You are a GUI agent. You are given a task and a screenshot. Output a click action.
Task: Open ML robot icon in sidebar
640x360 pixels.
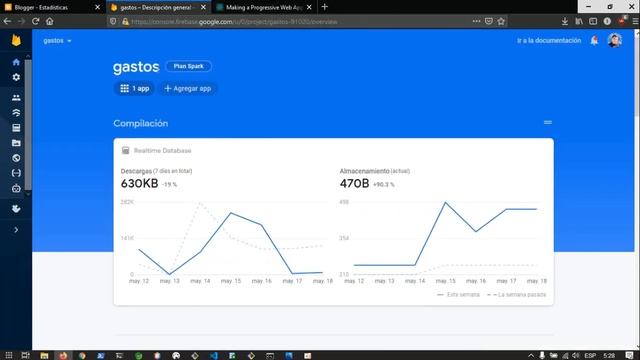16,189
